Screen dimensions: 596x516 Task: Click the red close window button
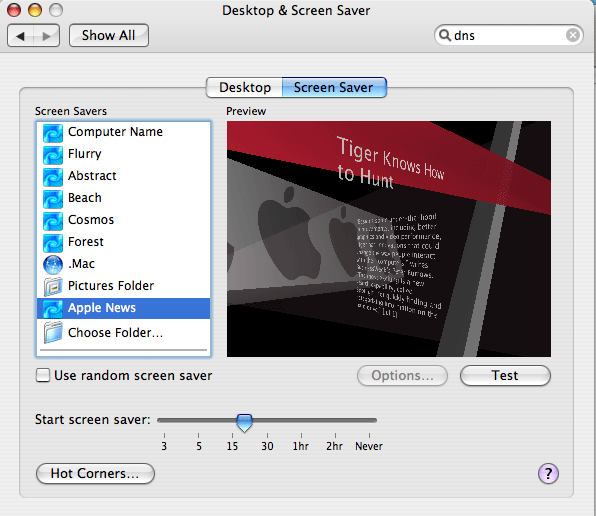click(14, 10)
